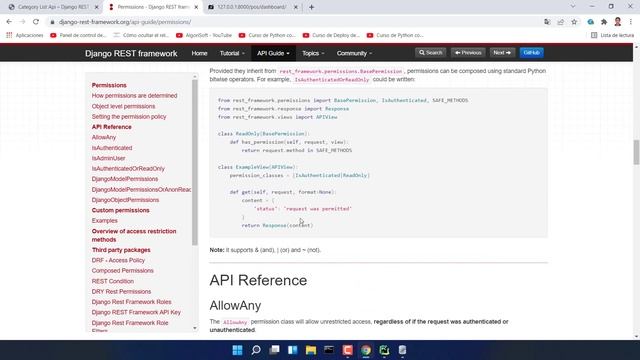The height and width of the screenshot is (360, 640).
Task: Go to the Previous page button
Action: click(x=468, y=53)
